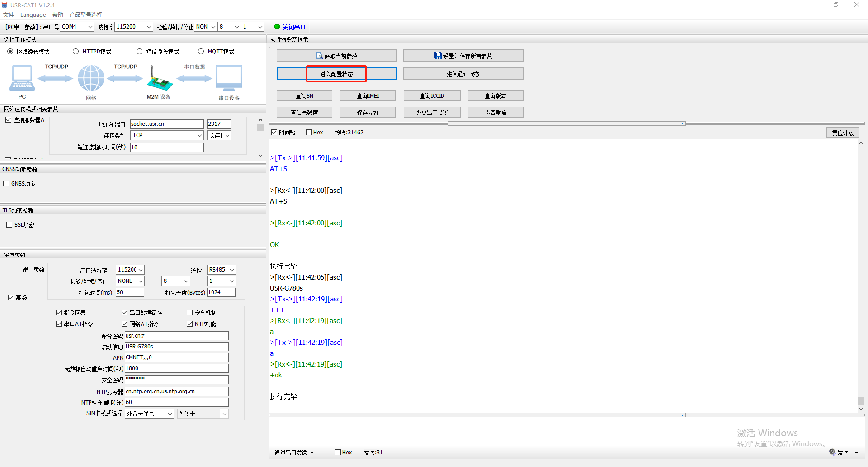
Task: Open the Language menu
Action: 33,15
